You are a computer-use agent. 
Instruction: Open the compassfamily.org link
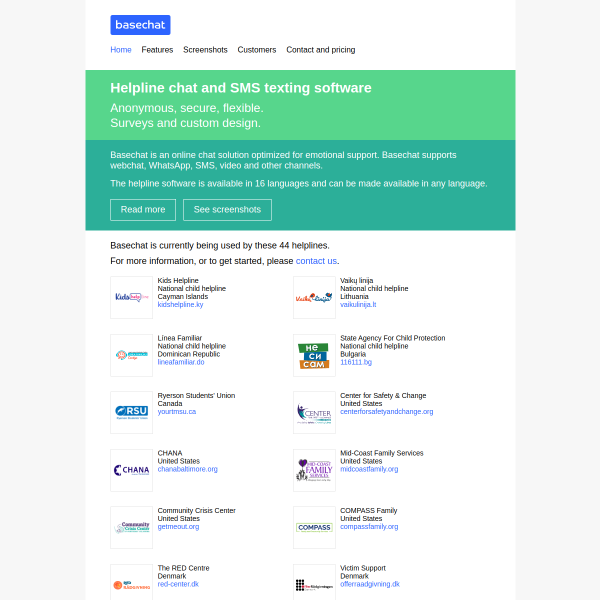point(369,527)
